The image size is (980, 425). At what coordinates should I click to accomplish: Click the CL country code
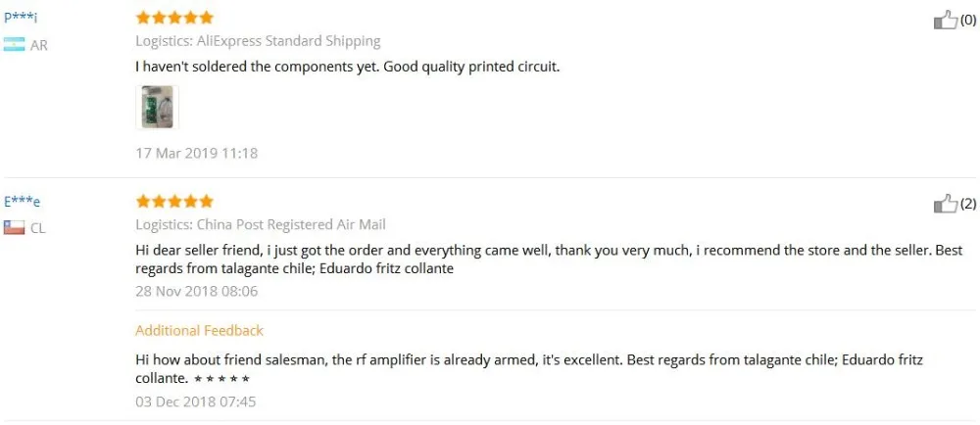coord(37,228)
